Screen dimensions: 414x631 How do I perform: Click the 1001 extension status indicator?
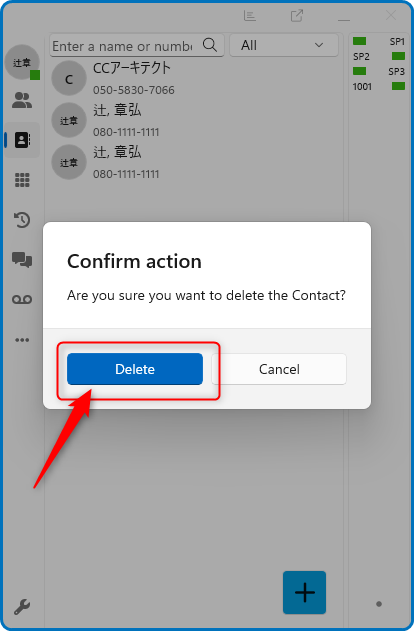point(398,86)
